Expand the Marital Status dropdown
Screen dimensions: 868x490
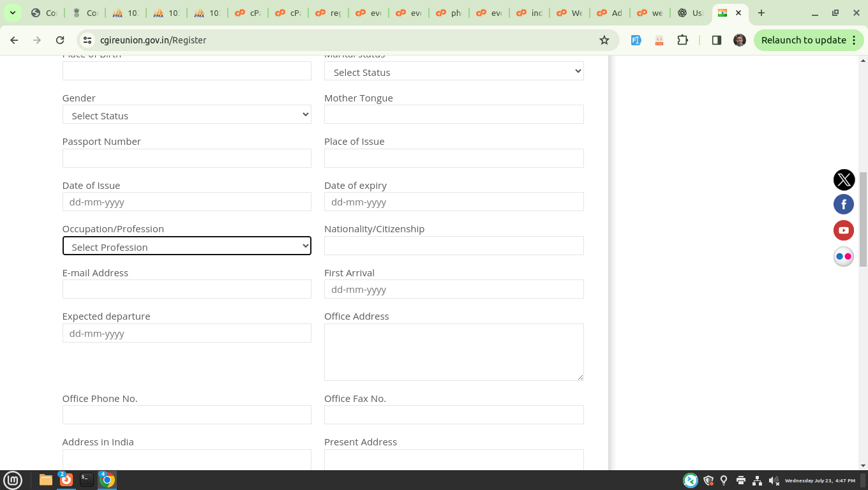(453, 71)
